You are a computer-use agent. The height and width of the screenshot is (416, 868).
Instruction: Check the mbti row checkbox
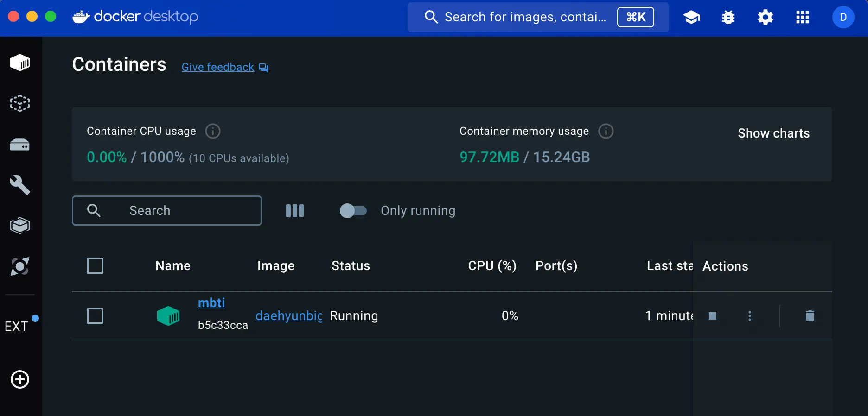click(95, 316)
